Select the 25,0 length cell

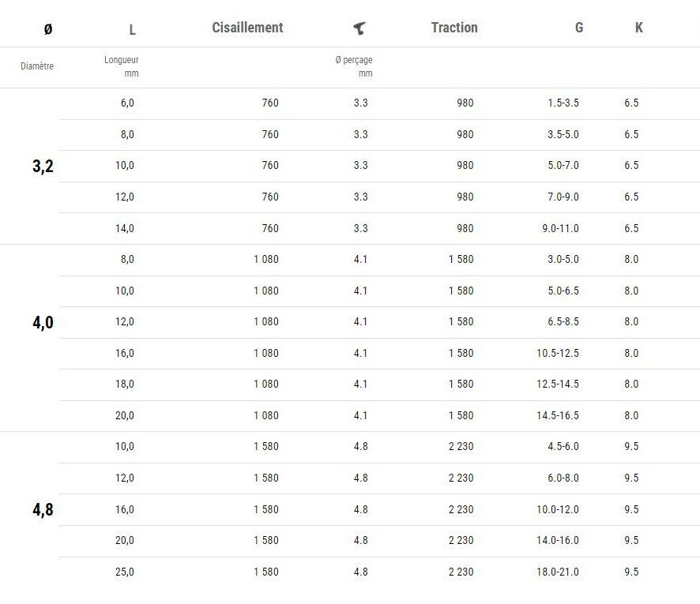(x=125, y=572)
